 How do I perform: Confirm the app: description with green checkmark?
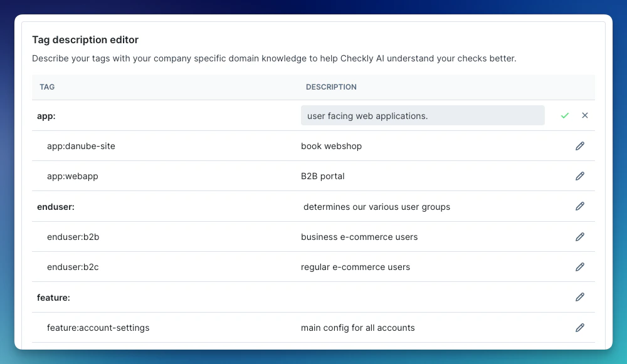pos(565,115)
